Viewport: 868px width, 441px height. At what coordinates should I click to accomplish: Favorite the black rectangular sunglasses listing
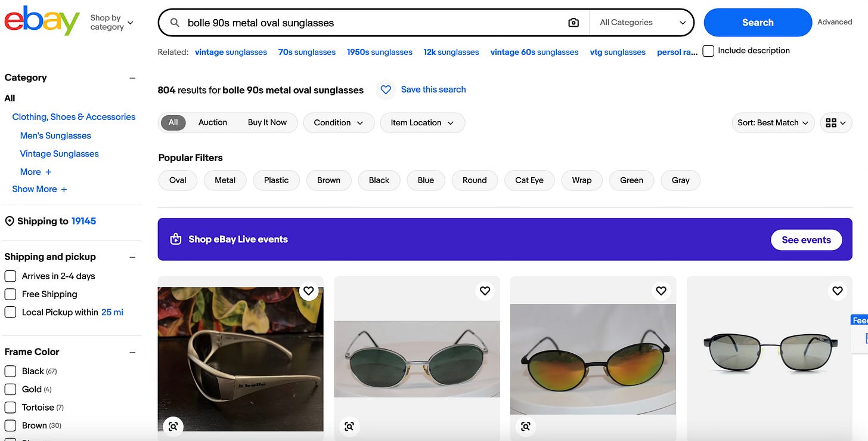(x=838, y=291)
